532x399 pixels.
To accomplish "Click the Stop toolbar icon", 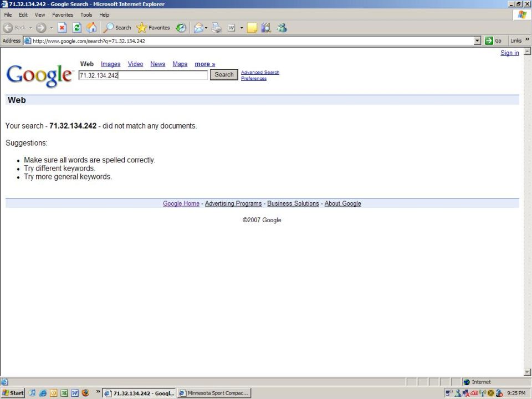I will pyautogui.click(x=62, y=28).
